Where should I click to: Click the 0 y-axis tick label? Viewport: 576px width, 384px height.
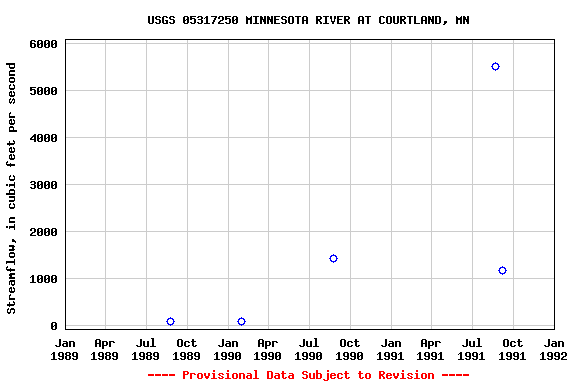pyautogui.click(x=54, y=326)
